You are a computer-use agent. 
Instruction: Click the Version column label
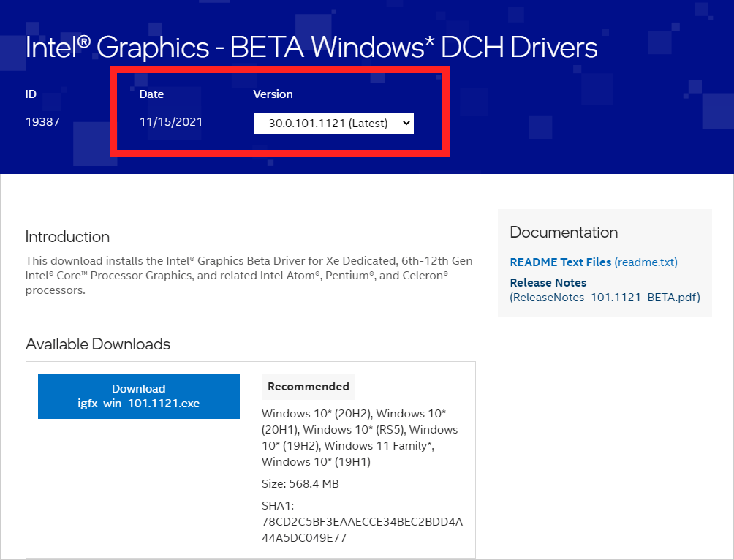click(x=273, y=94)
